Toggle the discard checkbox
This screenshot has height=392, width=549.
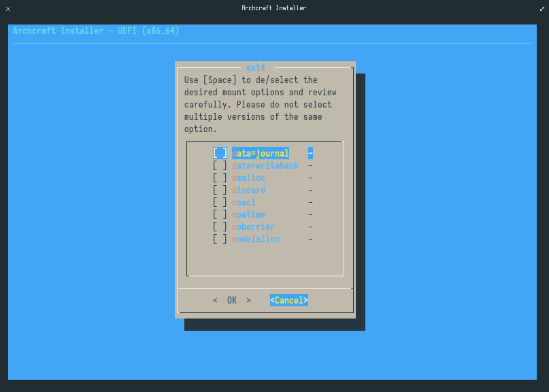pos(220,190)
